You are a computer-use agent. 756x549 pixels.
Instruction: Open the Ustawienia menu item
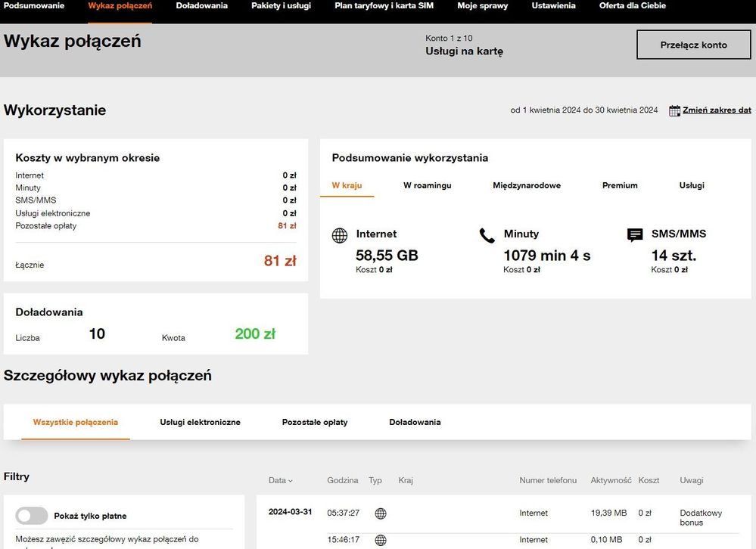(553, 6)
